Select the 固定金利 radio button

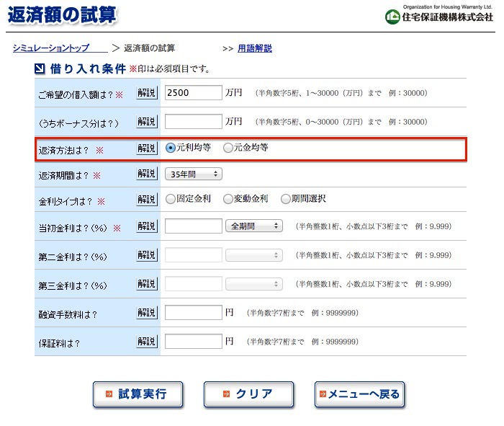tap(171, 199)
